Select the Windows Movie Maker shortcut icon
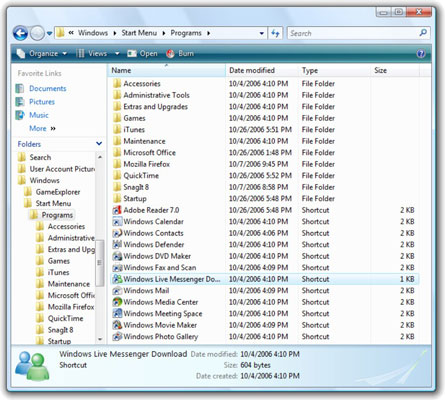 coord(117,325)
